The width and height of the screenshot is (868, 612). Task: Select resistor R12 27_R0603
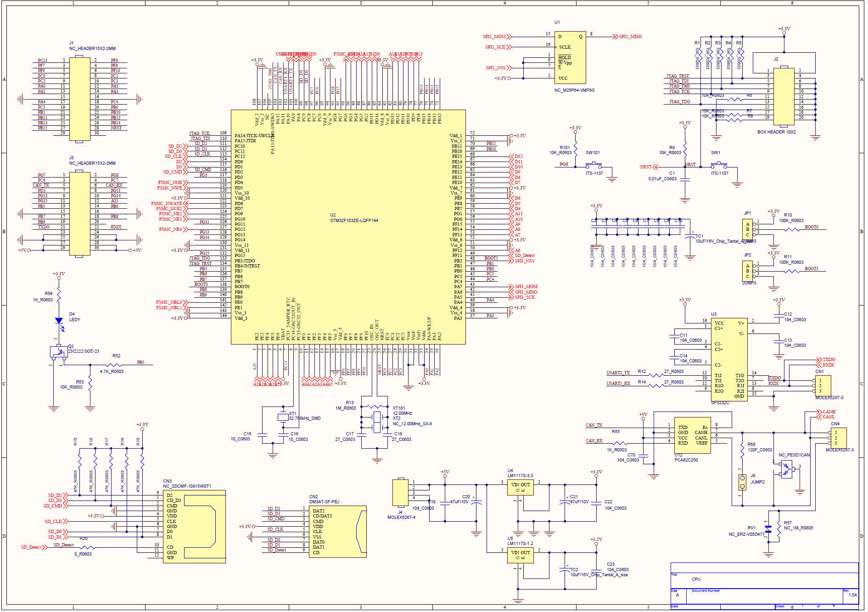point(657,375)
